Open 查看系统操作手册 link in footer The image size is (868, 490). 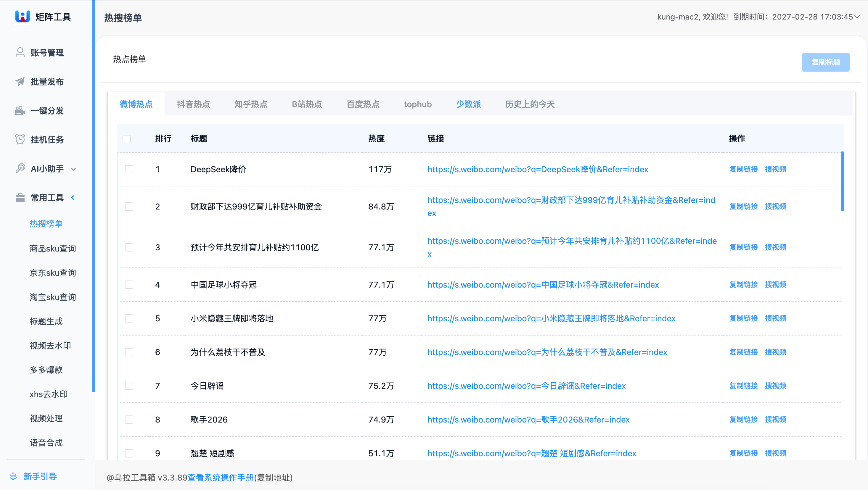[x=220, y=478]
